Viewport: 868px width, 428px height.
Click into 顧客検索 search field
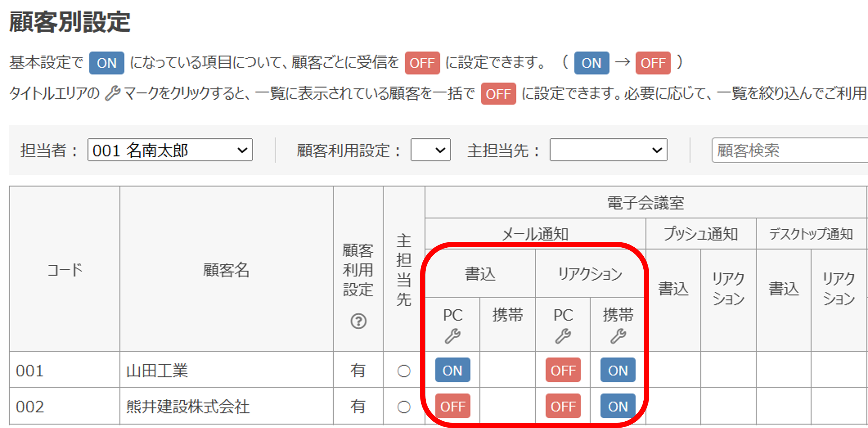click(790, 150)
